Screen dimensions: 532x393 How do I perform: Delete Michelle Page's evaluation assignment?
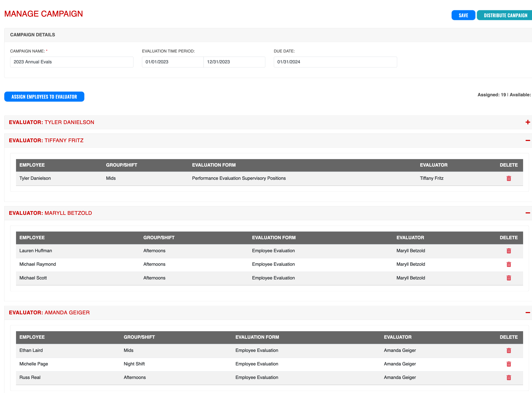coord(509,364)
